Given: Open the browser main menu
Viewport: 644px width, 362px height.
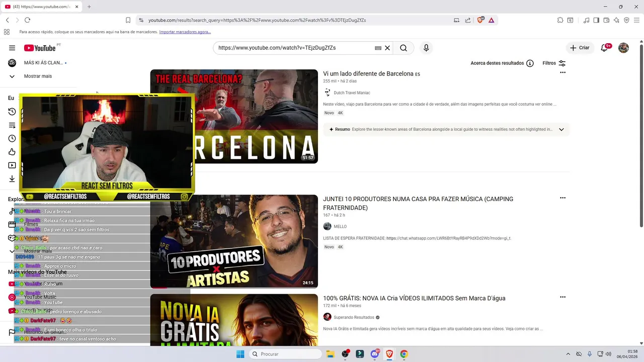Looking at the screenshot, I should [636, 20].
